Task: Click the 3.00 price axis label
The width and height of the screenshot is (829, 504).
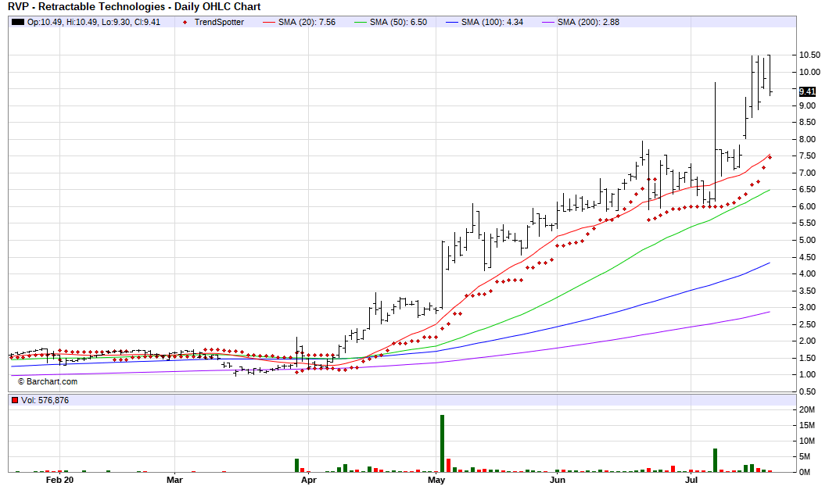Action: pos(807,307)
